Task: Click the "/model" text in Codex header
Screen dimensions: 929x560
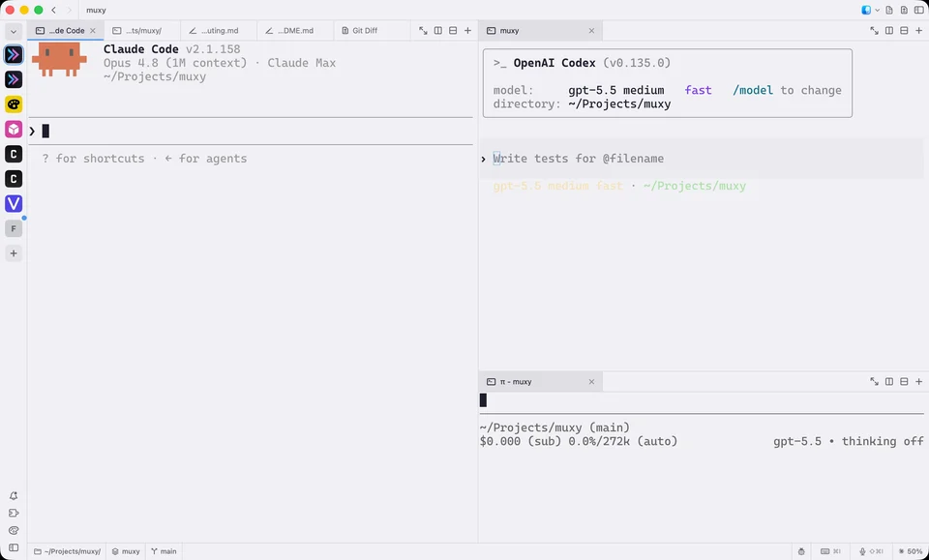Action: point(753,90)
